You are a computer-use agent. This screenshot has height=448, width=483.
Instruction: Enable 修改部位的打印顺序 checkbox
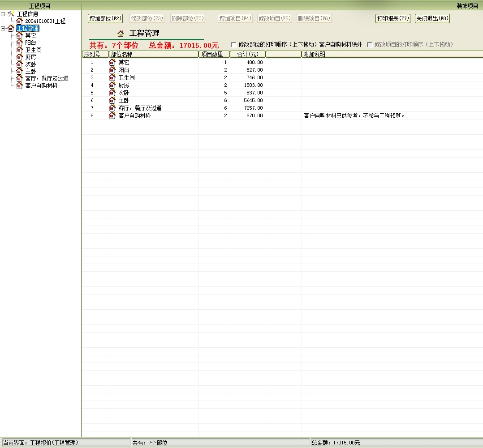[x=233, y=45]
